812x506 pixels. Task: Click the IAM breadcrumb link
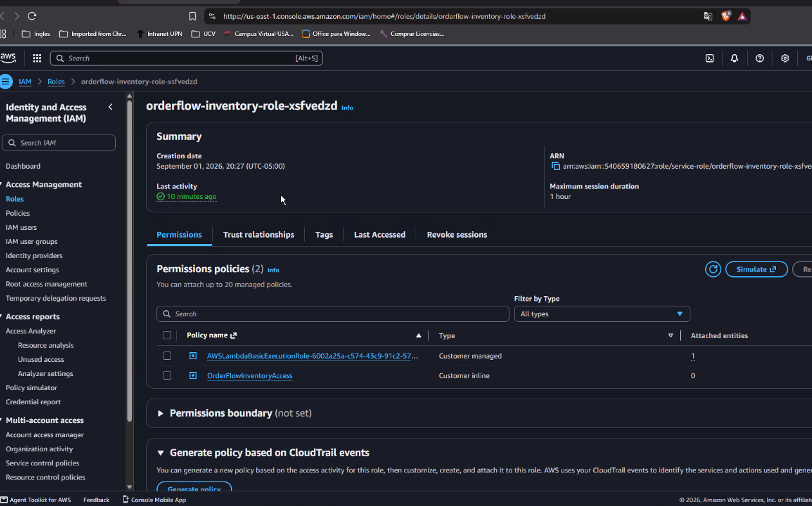point(25,82)
